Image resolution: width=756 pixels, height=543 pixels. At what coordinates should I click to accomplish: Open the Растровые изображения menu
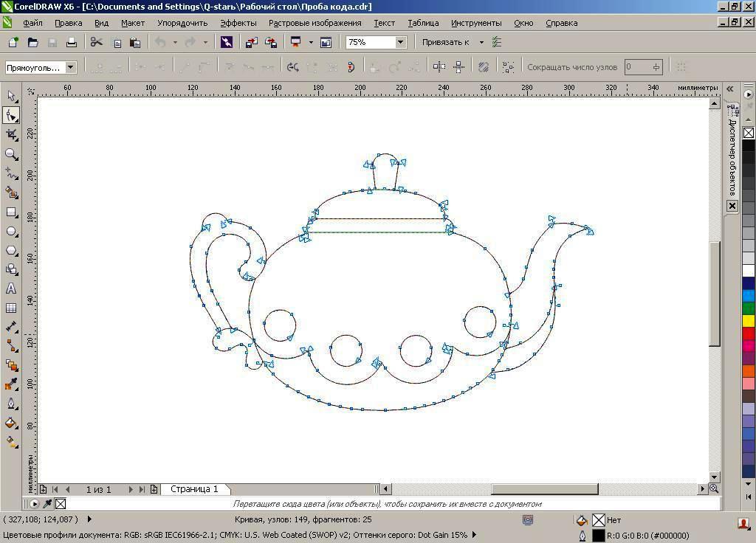point(315,23)
